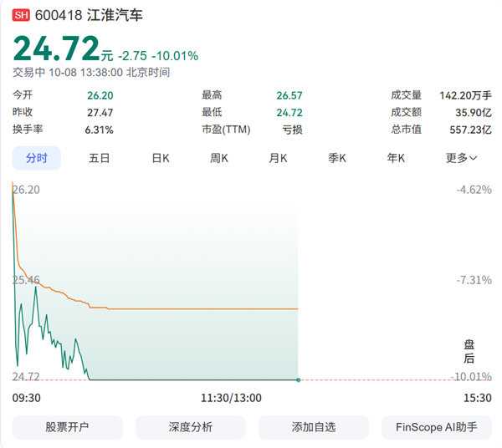Viewport: 502px width, 448px height.
Task: Click the 换手率 value 6.31%
Action: [x=99, y=130]
